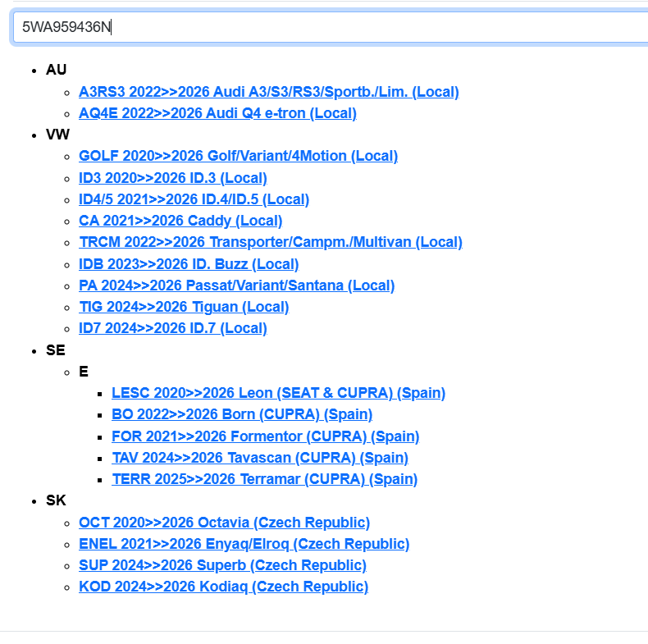648x644 pixels.
Task: Open A3RS3 Audi A3/S3/RS3 link
Action: [x=269, y=92]
